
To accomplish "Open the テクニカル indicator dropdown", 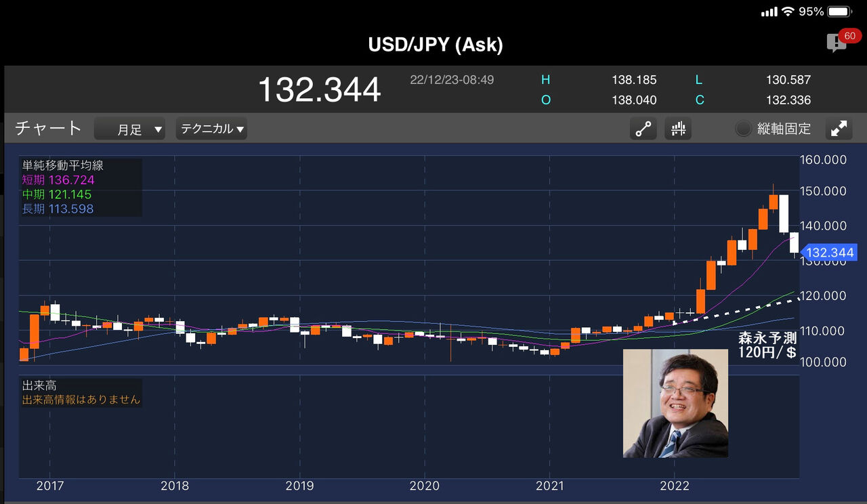I will [x=211, y=129].
